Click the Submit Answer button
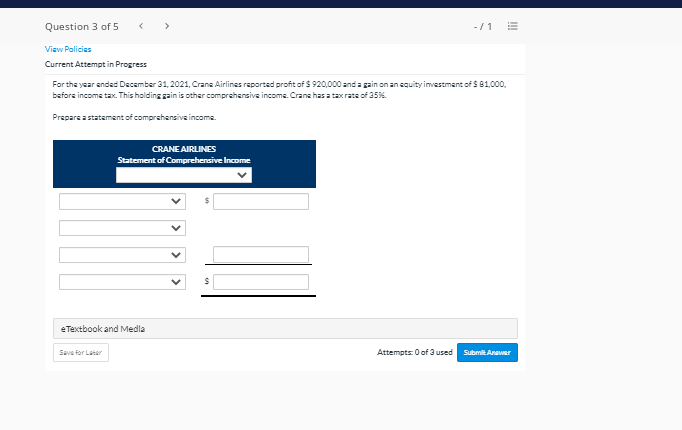The width and height of the screenshot is (682, 430). (487, 353)
